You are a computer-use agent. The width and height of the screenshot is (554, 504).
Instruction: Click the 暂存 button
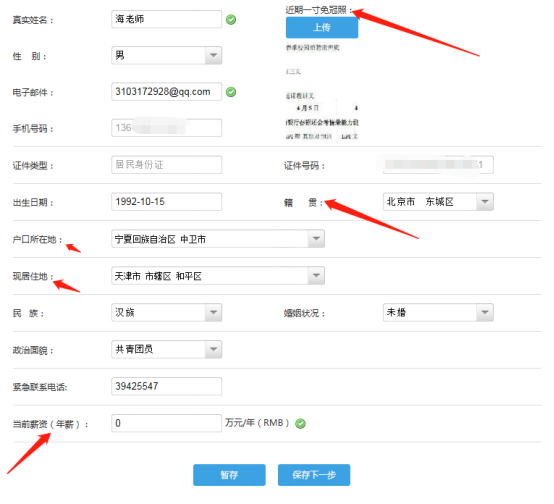click(229, 475)
